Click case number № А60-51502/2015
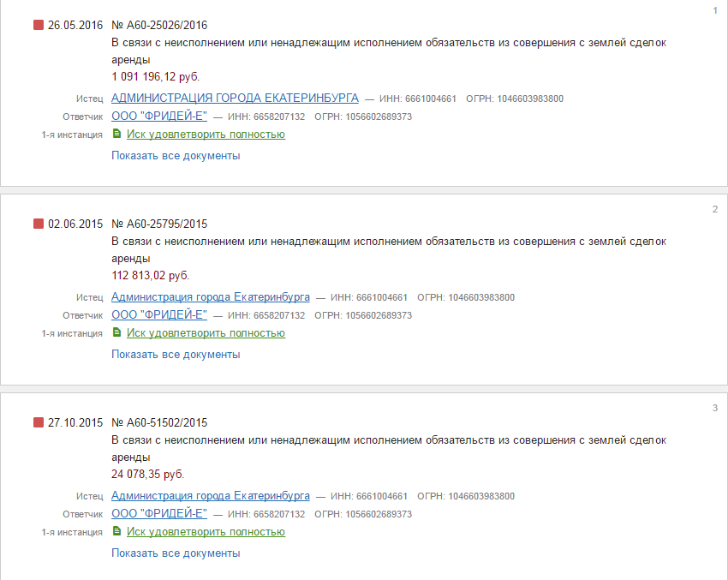This screenshot has height=580, width=728. click(x=159, y=422)
